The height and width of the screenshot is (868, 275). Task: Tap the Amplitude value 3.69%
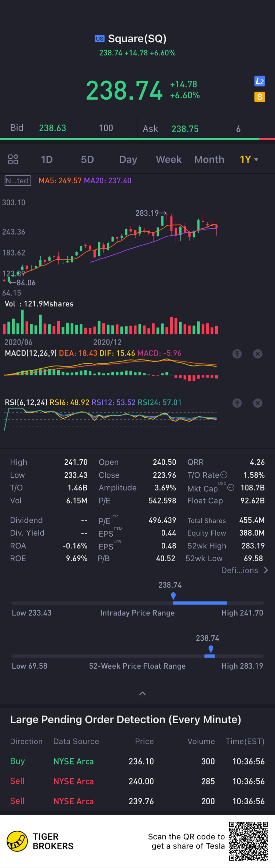(x=165, y=488)
